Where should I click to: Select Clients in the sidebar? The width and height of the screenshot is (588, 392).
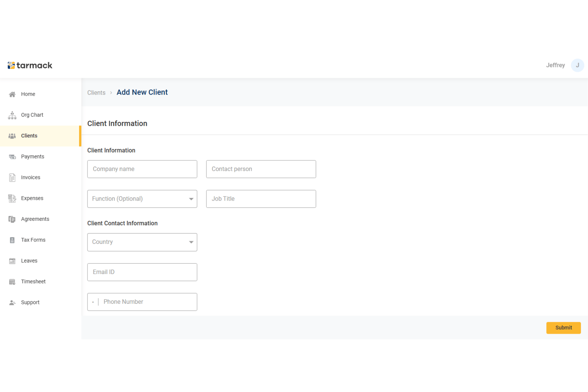[41, 136]
